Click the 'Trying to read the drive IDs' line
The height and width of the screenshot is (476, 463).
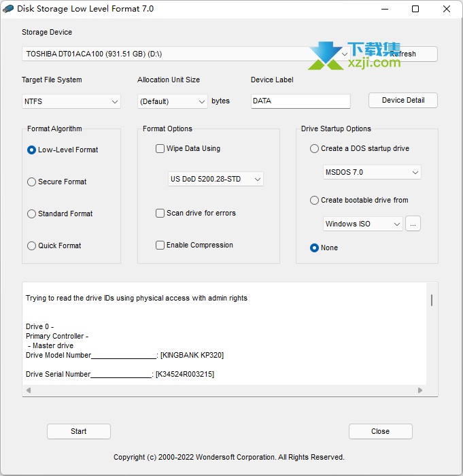coord(137,298)
